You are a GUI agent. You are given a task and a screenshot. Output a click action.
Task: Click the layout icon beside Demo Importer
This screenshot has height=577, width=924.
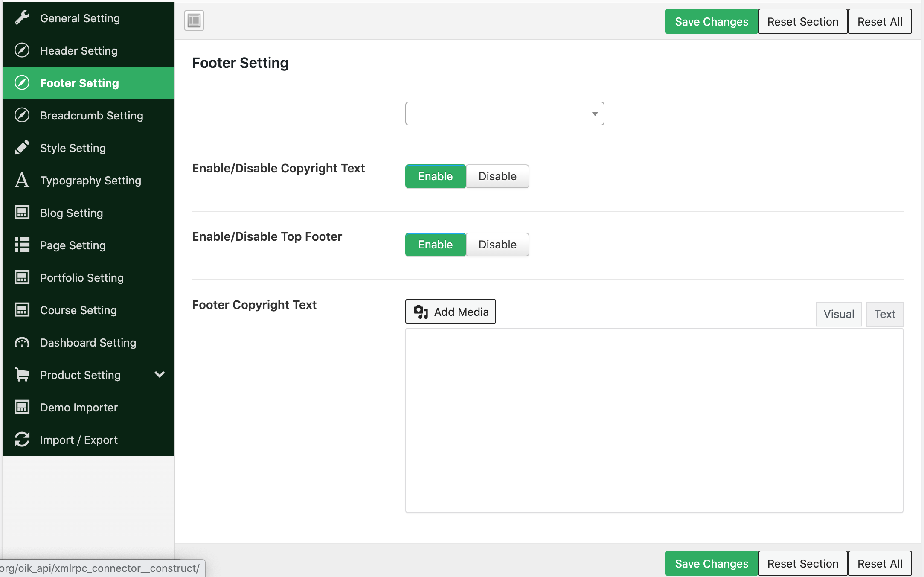[22, 407]
